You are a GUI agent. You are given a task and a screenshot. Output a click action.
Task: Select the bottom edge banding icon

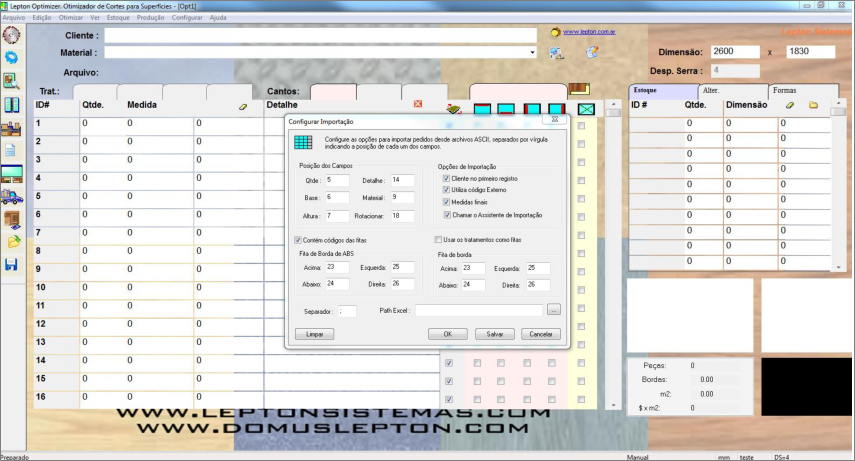(506, 109)
